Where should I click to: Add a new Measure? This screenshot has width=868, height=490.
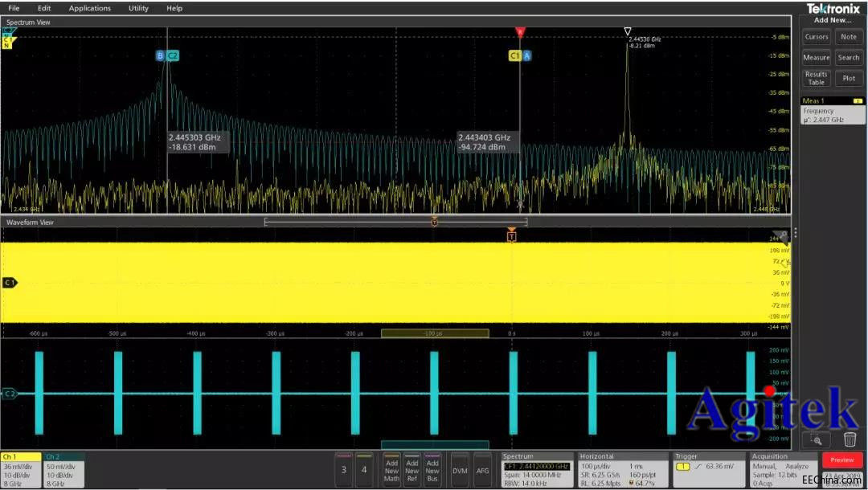(x=817, y=58)
